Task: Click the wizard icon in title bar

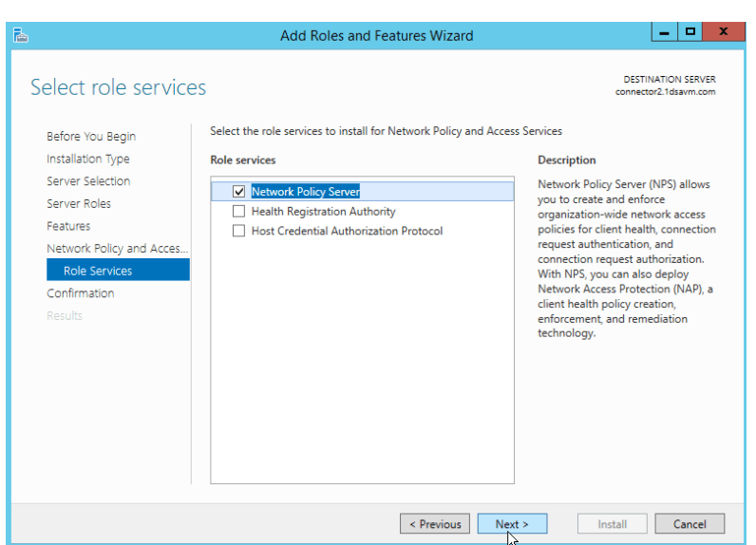Action: tap(20, 35)
